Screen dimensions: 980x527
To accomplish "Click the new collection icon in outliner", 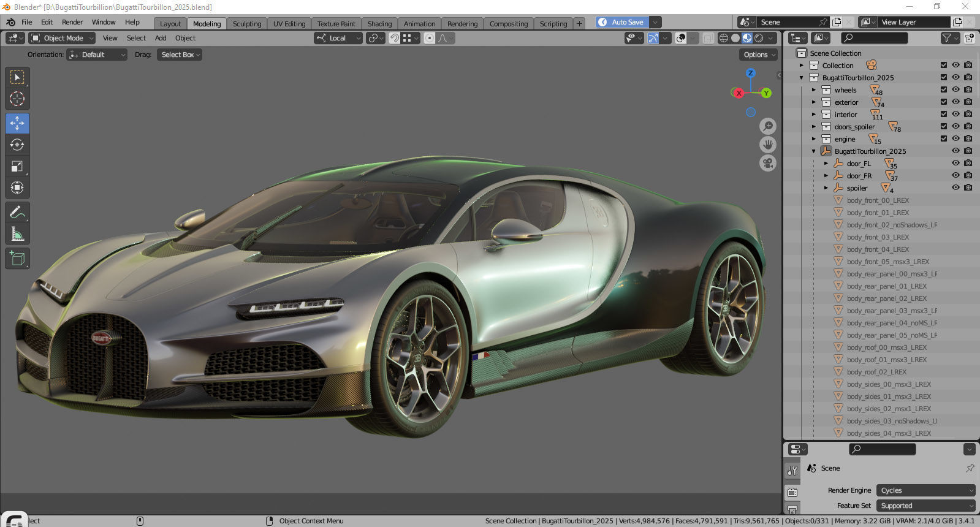I will click(x=970, y=38).
